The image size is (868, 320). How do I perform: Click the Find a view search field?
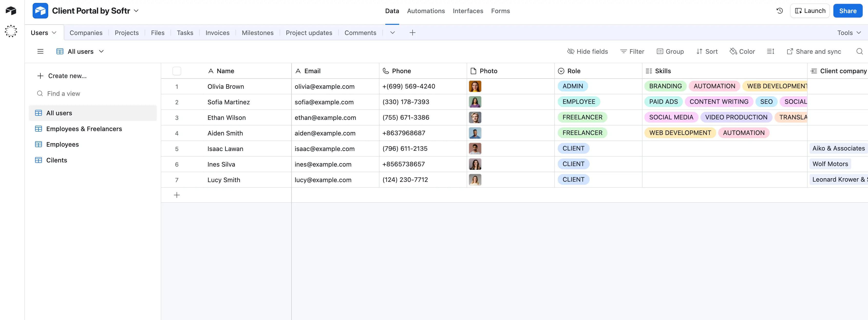[64, 93]
